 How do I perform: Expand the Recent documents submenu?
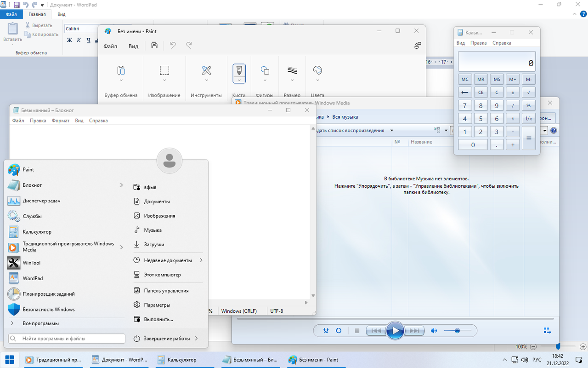pos(201,260)
